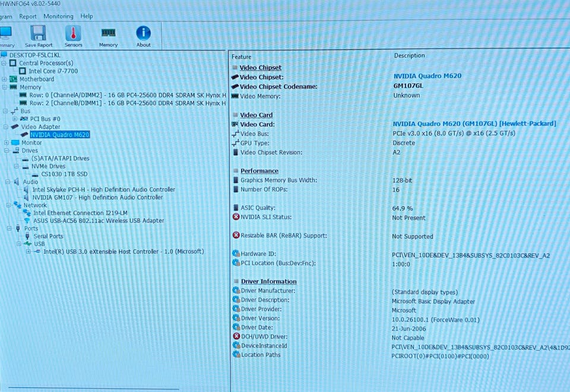Select NVIDIA GM107 High Definition Audio Controller
Image resolution: width=570 pixels, height=392 pixels.
coord(97,197)
